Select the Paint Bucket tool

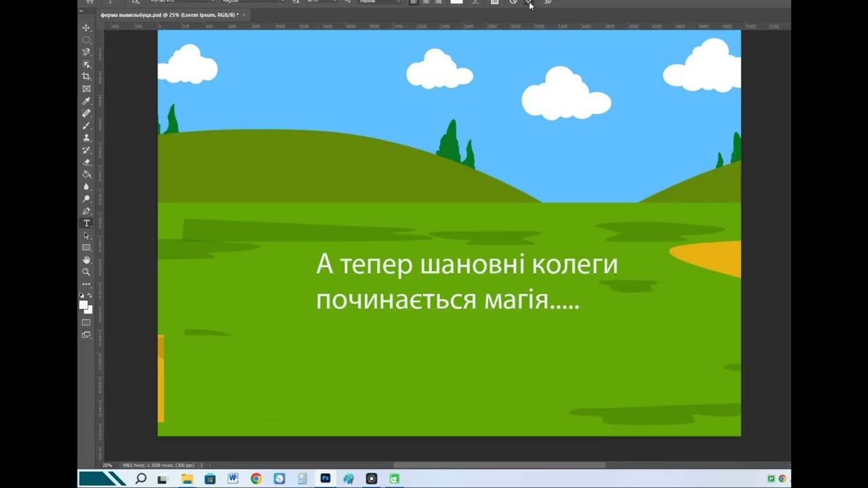click(x=86, y=174)
